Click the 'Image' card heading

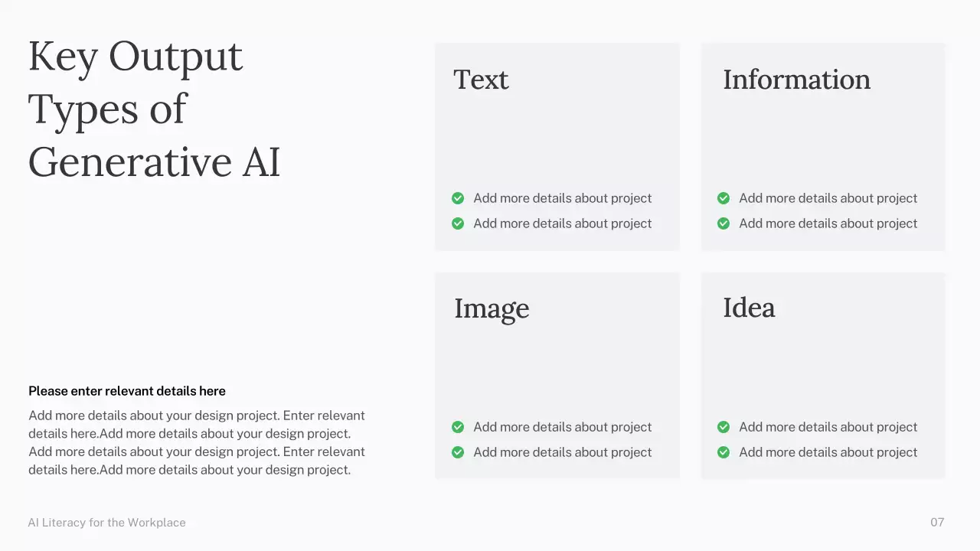point(492,308)
